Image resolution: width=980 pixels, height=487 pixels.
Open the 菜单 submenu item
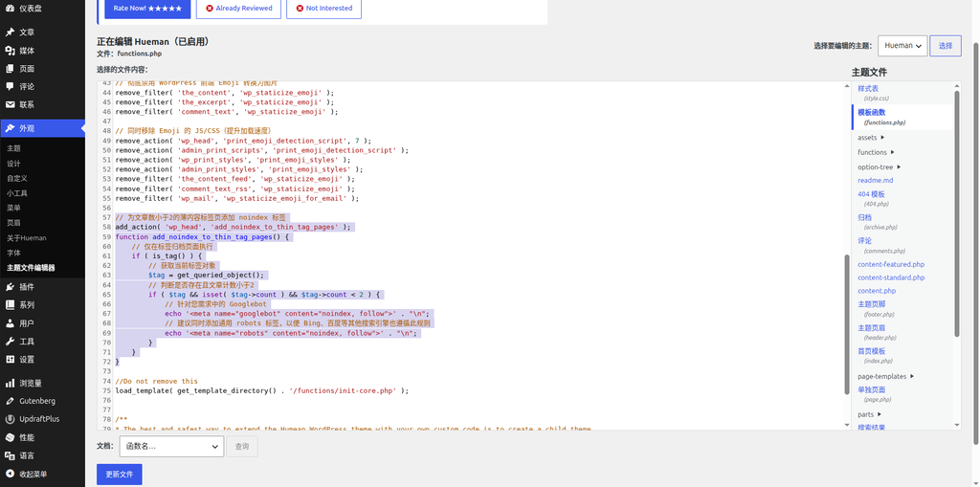[x=13, y=209]
